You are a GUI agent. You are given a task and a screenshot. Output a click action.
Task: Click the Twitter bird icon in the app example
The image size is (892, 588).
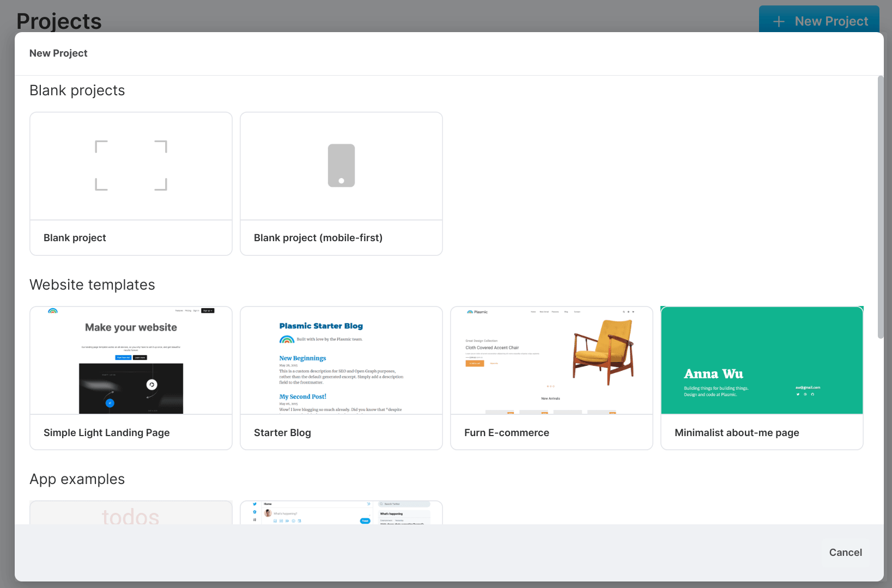[254, 504]
